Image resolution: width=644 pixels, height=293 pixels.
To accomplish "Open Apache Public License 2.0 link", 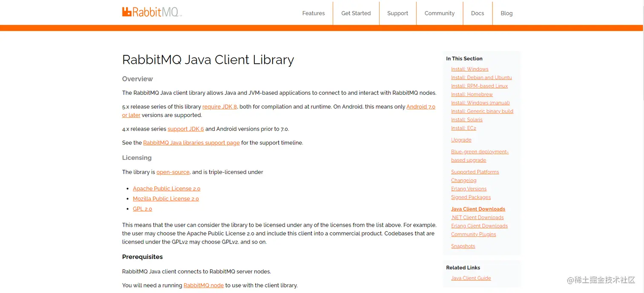I will [167, 188].
